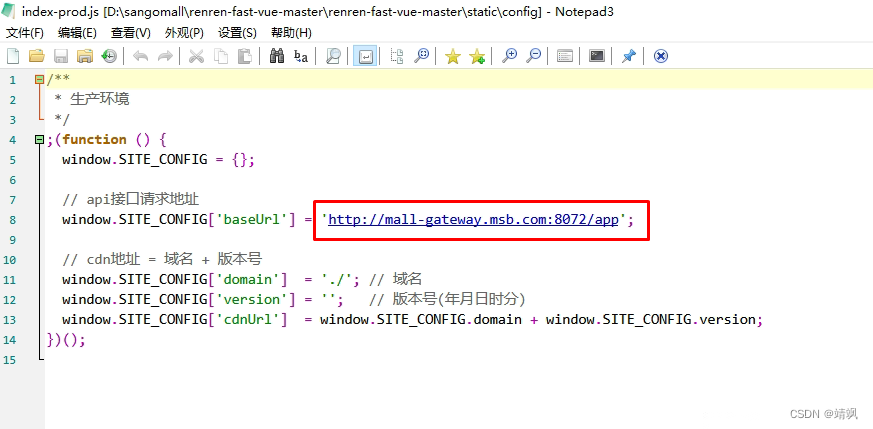
Task: Follow the mall-gateway.msb.com:8072/app link
Action: 473,220
